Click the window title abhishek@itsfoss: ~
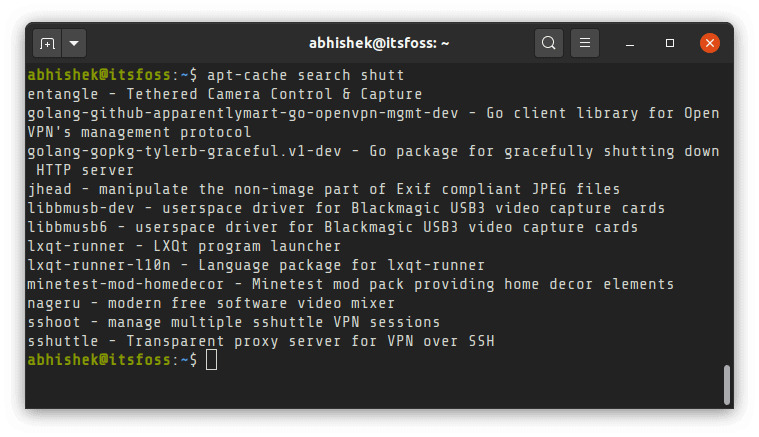 click(x=380, y=44)
